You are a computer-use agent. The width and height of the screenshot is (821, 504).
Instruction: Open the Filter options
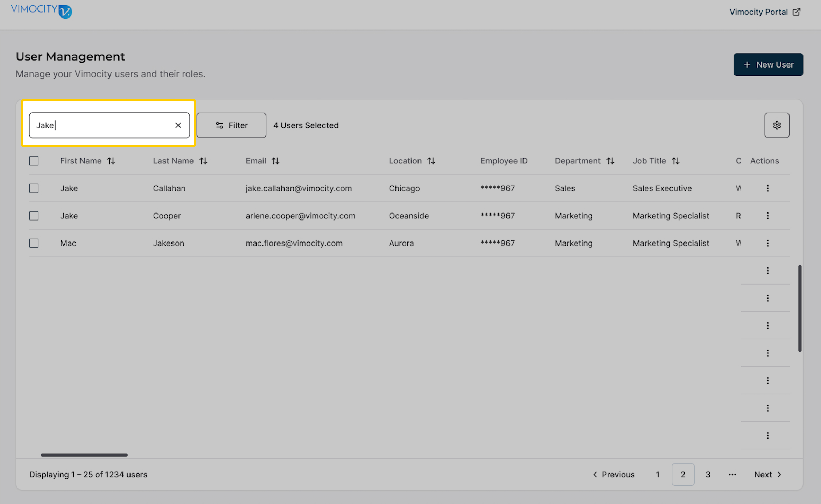click(x=231, y=125)
